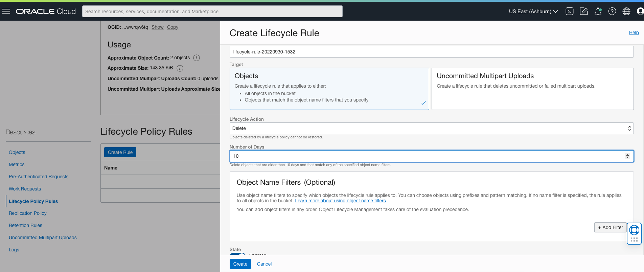Expand the US East (Ashburn) region selector

[533, 11]
